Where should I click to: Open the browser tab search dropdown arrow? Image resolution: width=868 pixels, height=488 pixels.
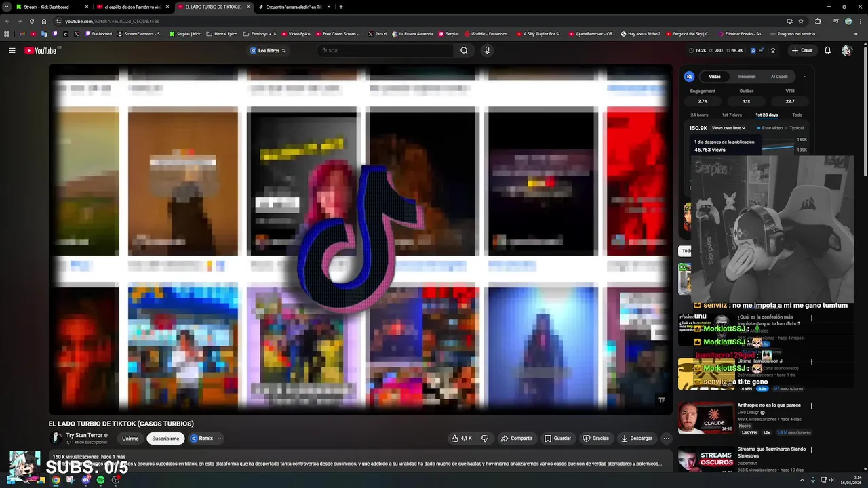point(6,7)
